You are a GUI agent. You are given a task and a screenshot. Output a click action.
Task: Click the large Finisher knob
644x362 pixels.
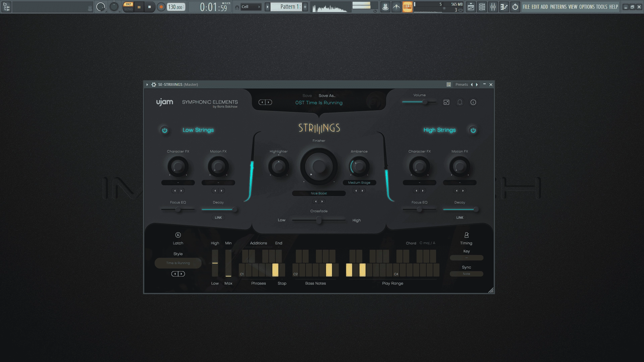[x=319, y=167]
